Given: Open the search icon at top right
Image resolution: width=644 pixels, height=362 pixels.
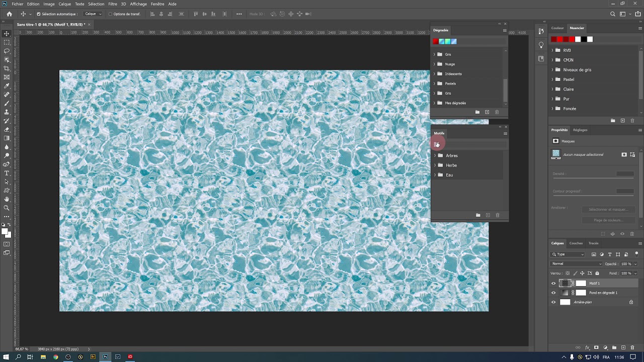Looking at the screenshot, I should (x=613, y=14).
